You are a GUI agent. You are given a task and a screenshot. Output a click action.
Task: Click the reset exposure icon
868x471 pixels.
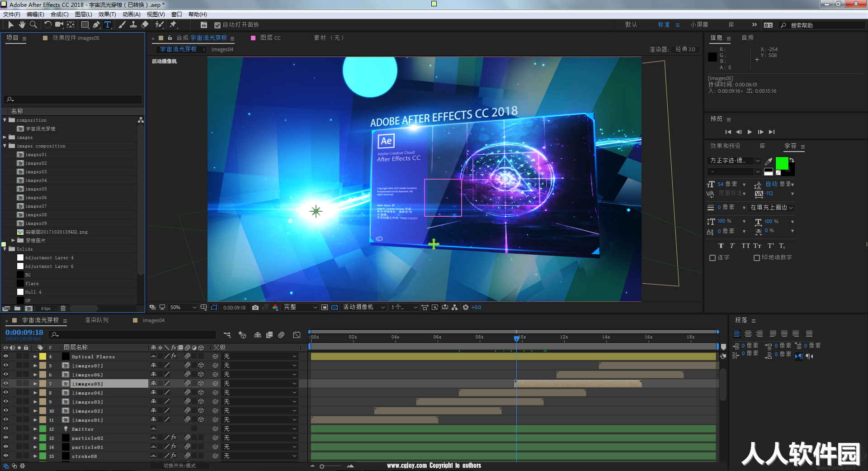(x=466, y=308)
